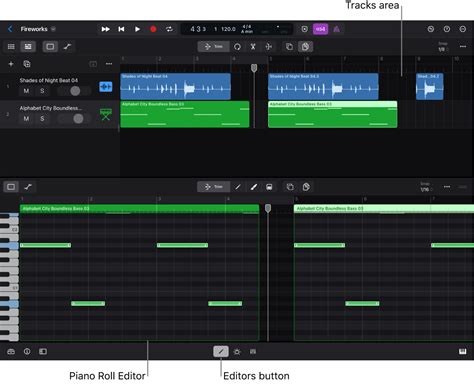Select the Piano Roll Trim tool
474x385 pixels.
pyautogui.click(x=213, y=187)
